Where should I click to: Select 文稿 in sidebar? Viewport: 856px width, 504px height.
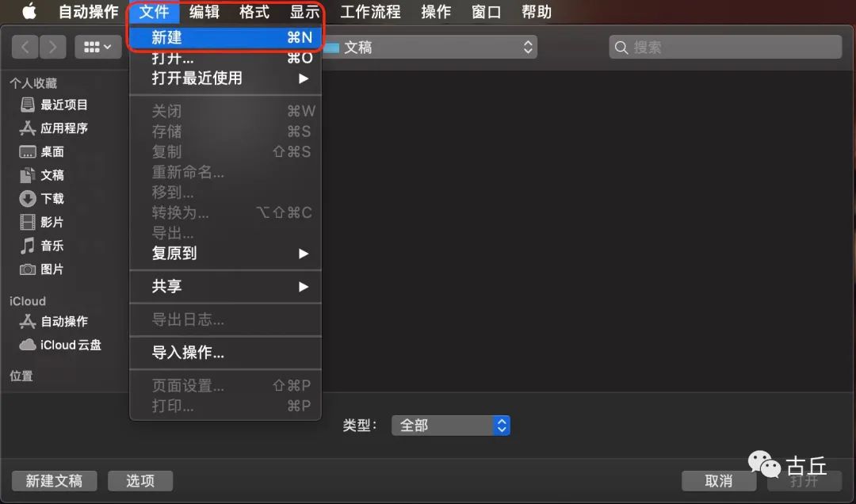(42, 174)
